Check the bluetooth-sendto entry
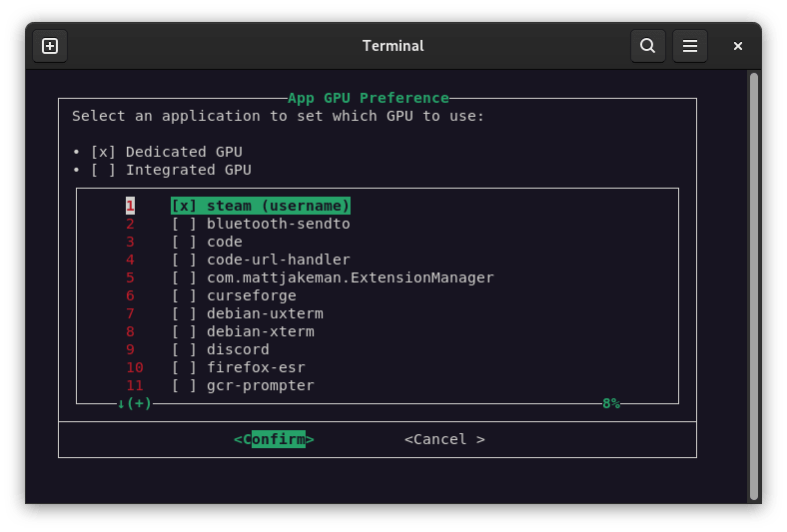Viewport: 787px width, 532px height. [184, 224]
